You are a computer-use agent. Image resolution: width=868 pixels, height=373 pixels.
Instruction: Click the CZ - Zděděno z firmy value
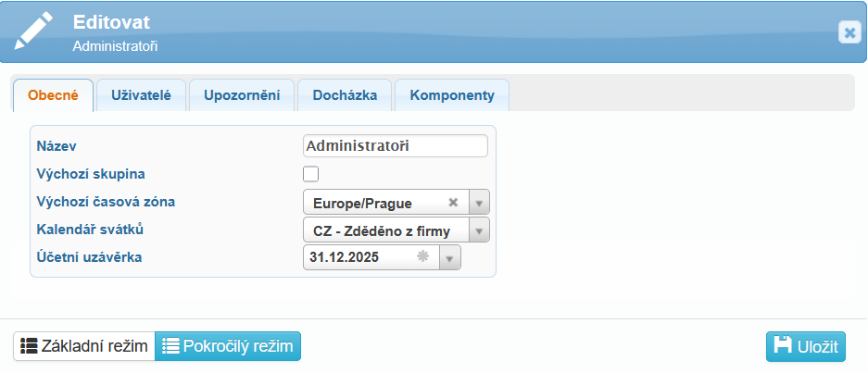tap(382, 230)
